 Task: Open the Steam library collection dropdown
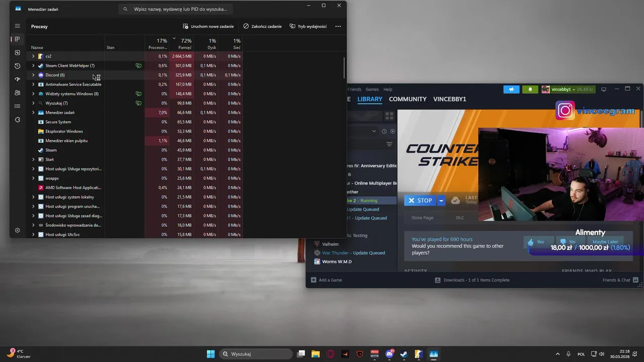point(374,131)
